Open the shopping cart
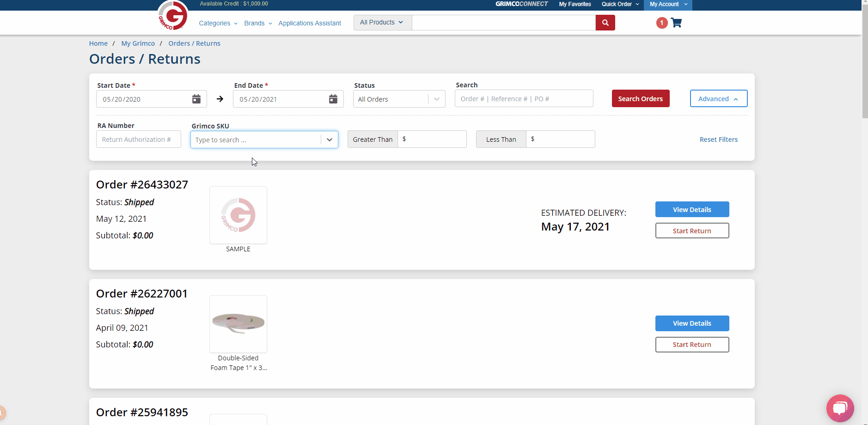 pyautogui.click(x=676, y=23)
